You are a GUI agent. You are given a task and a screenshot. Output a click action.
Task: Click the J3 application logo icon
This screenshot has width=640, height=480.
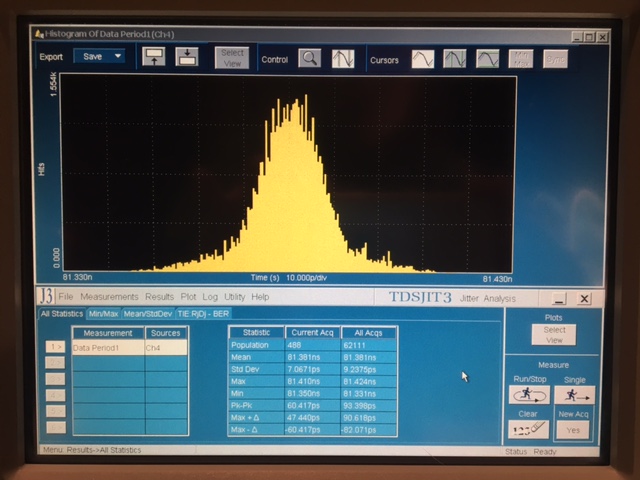click(x=46, y=296)
